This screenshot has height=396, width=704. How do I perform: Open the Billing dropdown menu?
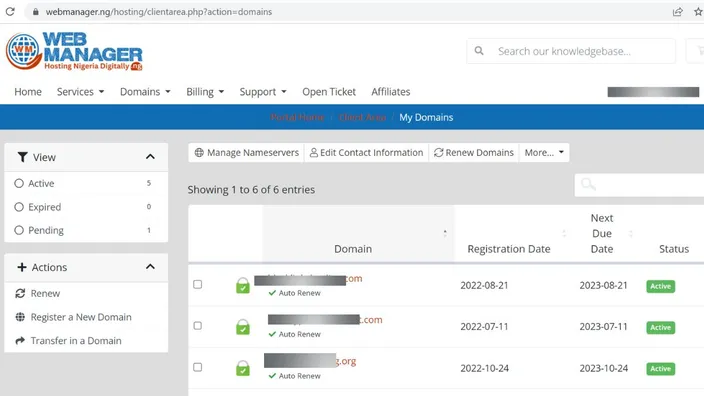[205, 92]
